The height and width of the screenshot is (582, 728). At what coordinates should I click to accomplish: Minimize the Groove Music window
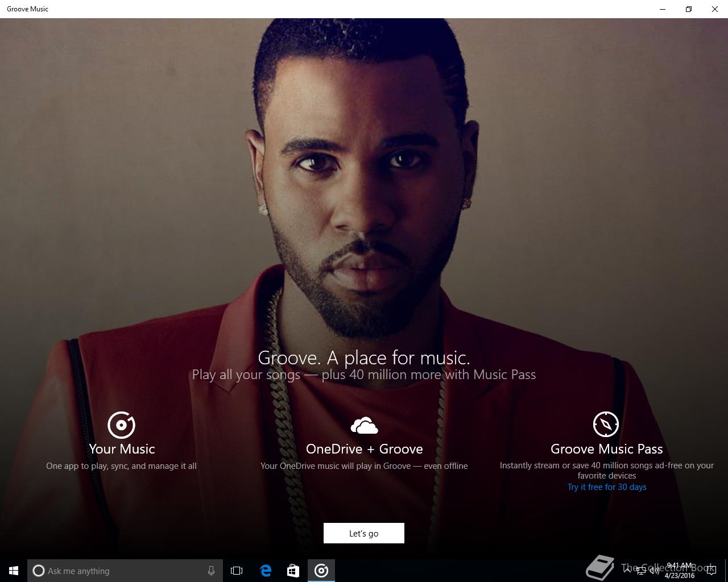click(663, 9)
